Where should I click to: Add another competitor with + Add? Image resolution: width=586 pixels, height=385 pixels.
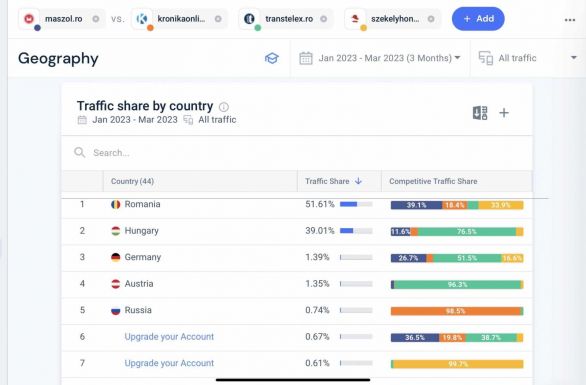pyautogui.click(x=478, y=19)
